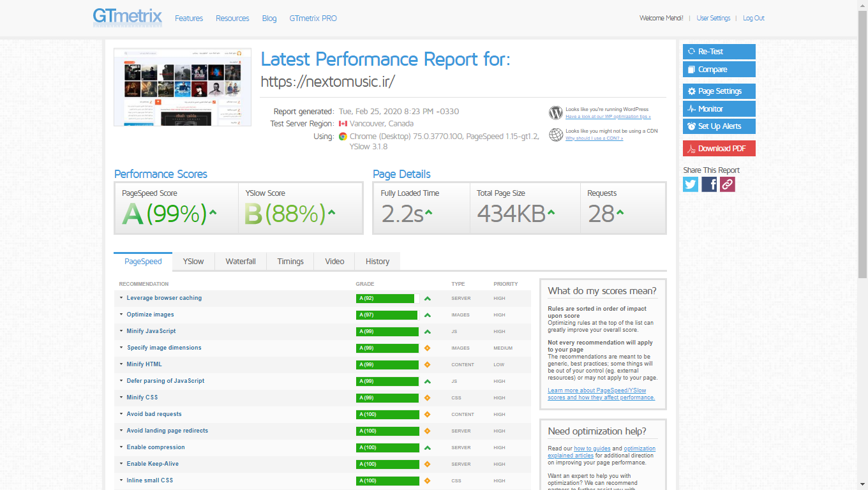
Task: Open WP optimization tips link
Action: click(x=608, y=117)
